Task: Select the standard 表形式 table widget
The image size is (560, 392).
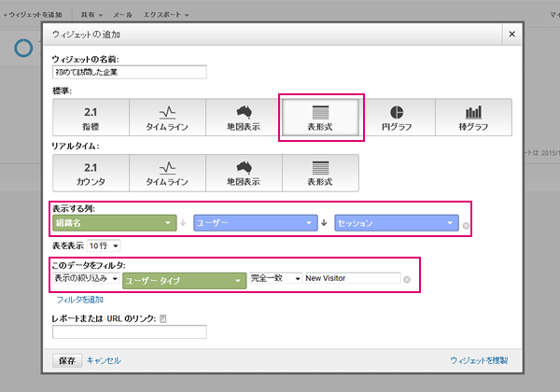Action: (321, 117)
